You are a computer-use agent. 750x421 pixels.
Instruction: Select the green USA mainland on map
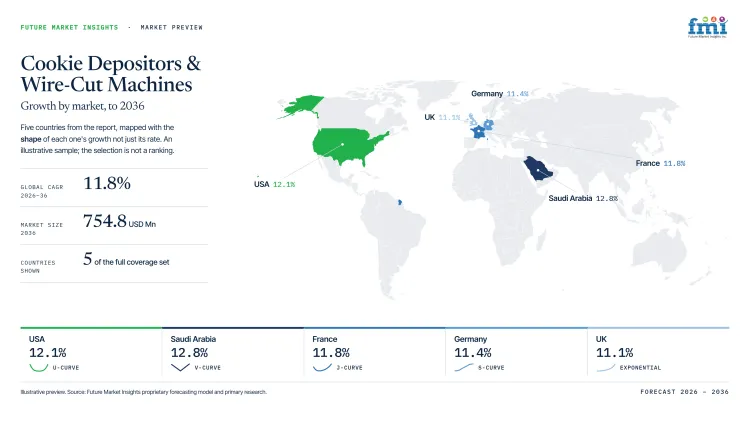(x=349, y=146)
